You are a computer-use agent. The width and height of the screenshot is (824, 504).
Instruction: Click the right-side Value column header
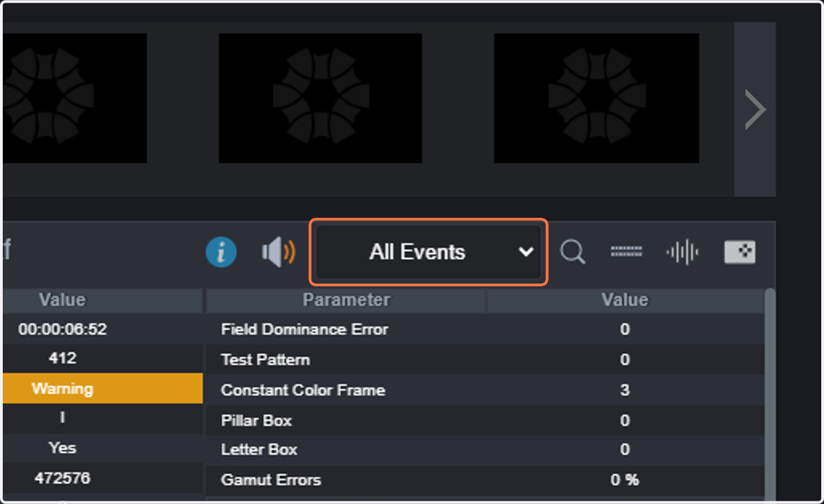tap(625, 300)
